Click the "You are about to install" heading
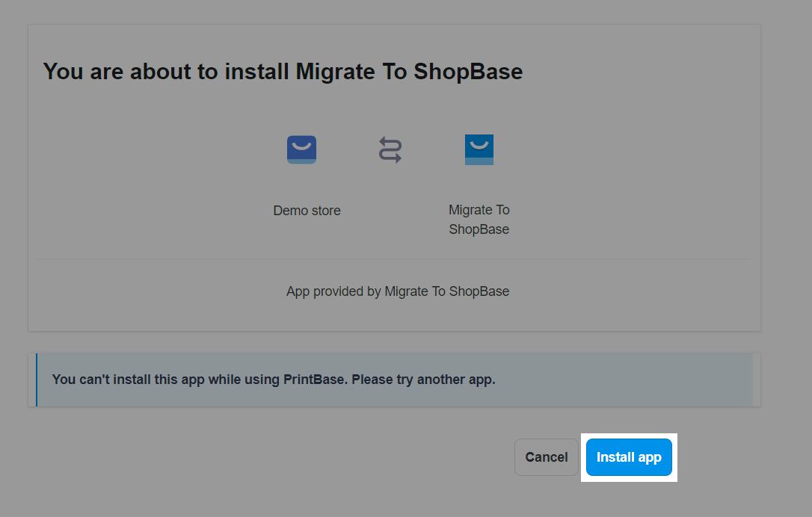Image resolution: width=812 pixels, height=517 pixels. (x=283, y=72)
